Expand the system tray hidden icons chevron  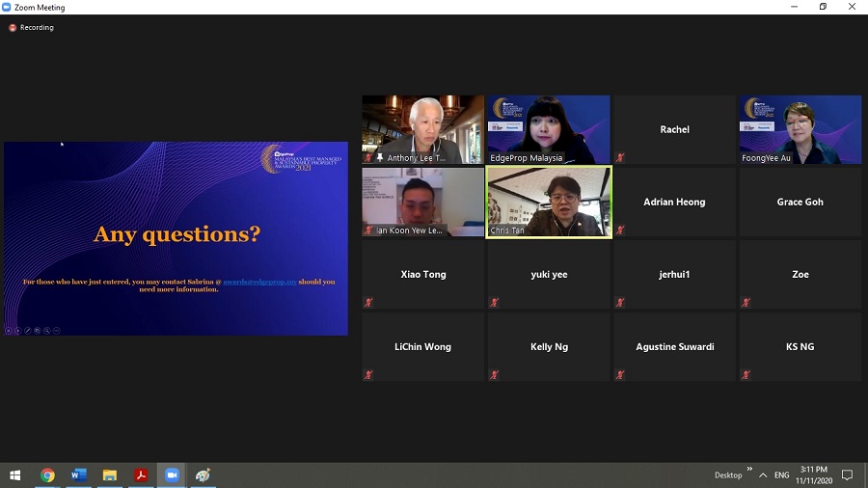[x=763, y=475]
